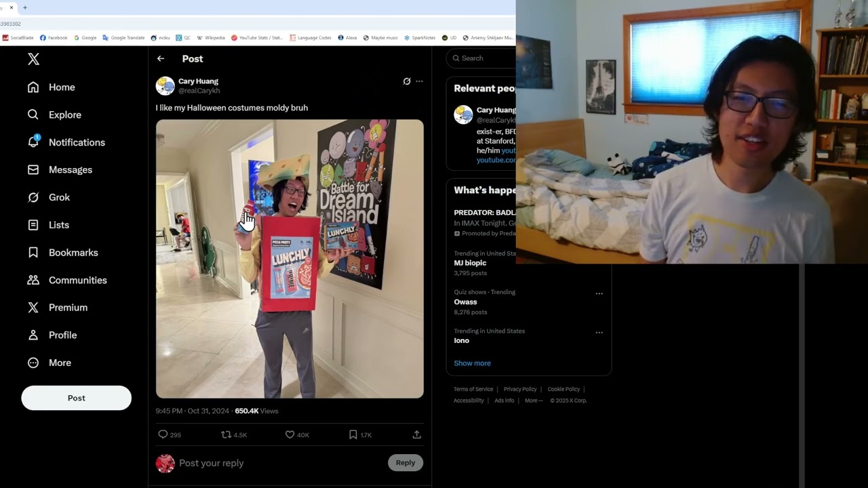Viewport: 868px width, 488px height.
Task: Go back with arrow icon
Action: (161, 59)
